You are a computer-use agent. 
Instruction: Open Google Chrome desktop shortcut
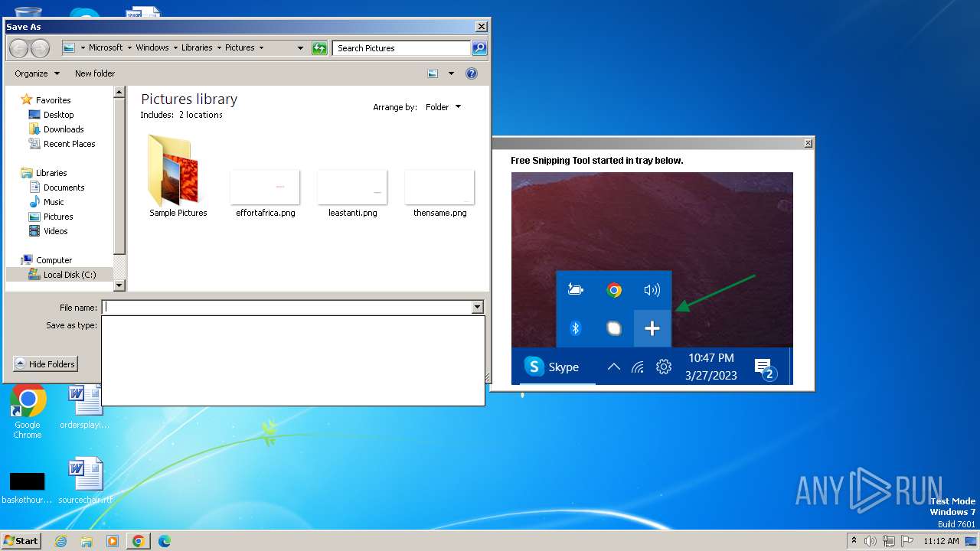click(28, 412)
